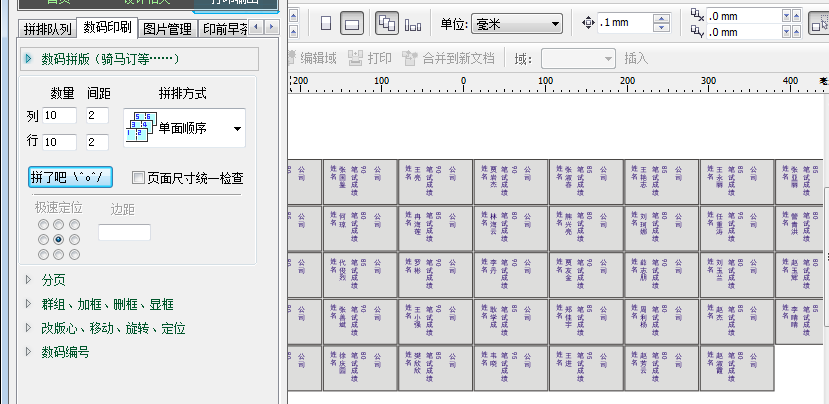Click the 插入 insert button
This screenshot has height=404, width=829.
[636, 58]
